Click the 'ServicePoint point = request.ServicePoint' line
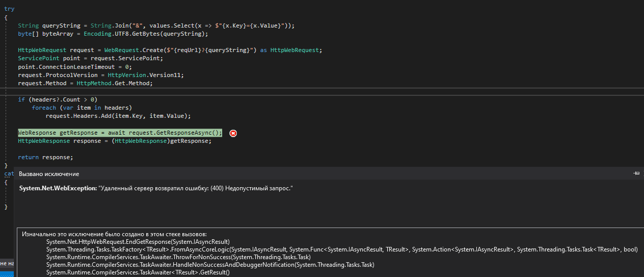The height and width of the screenshot is (277, 644). (90, 58)
